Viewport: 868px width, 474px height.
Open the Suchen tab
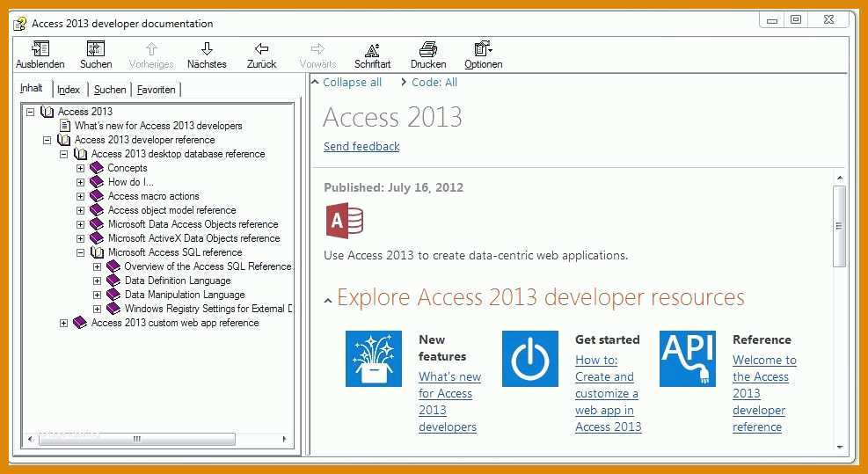click(x=110, y=89)
